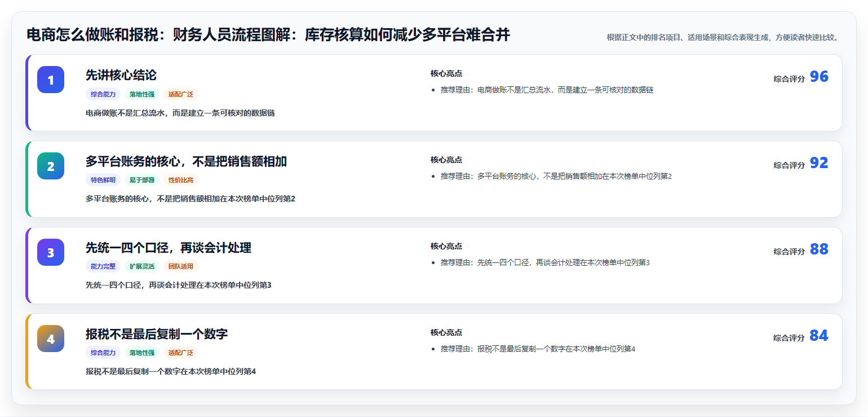Viewport: 868px width, 417px height.
Task: Click the 性价比高 tag
Action: click(181, 180)
